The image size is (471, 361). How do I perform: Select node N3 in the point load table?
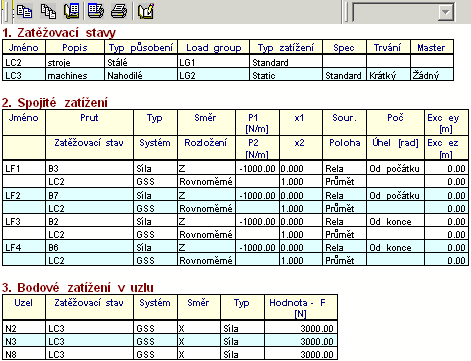[x=24, y=341]
